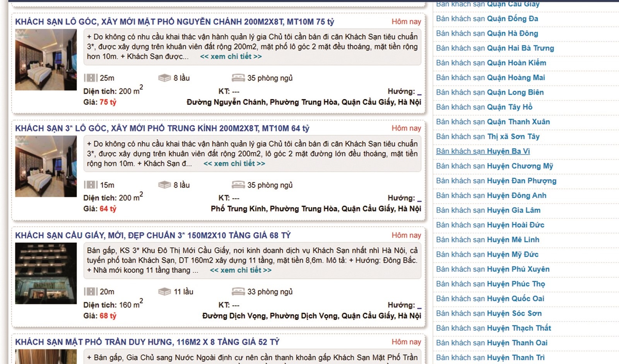Image resolution: width=619 pixels, height=364 pixels.
Task: Click bed icon beside 33 phòng ngủ
Action: point(238,292)
